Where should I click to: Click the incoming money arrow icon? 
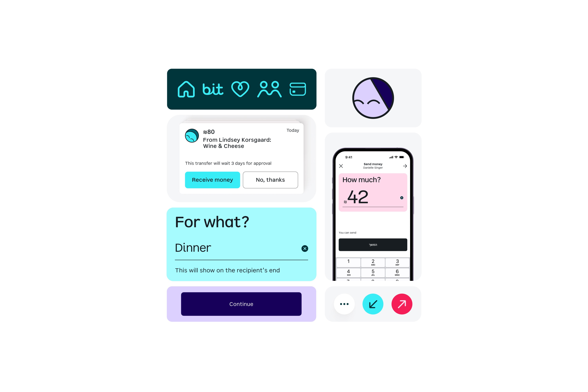click(x=373, y=304)
